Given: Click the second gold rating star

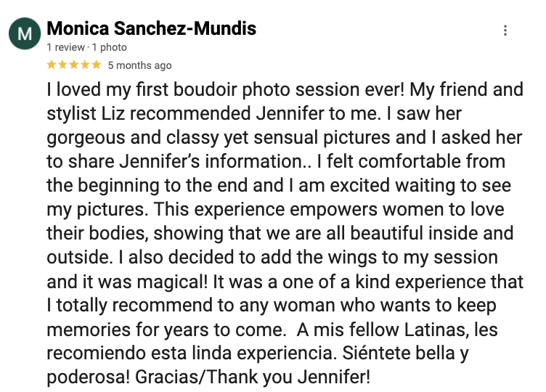Looking at the screenshot, I should click(x=62, y=65).
